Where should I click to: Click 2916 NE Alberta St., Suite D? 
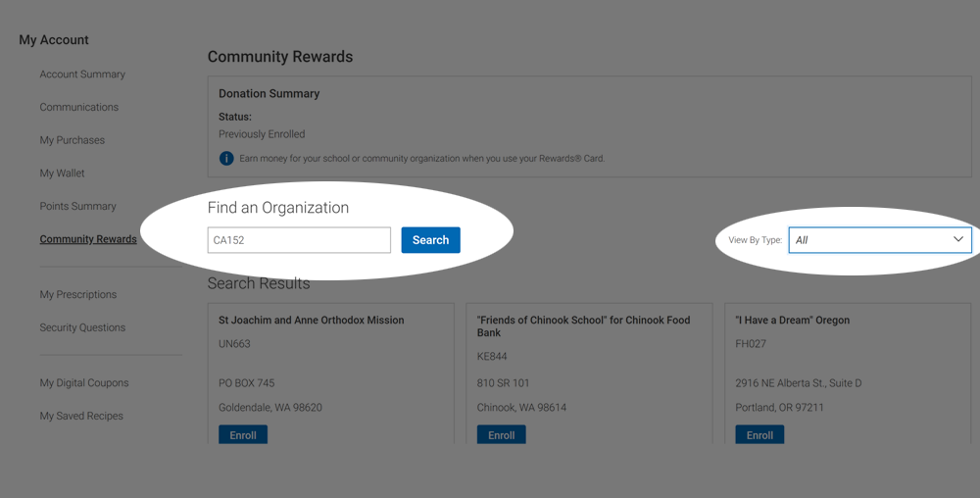click(x=798, y=383)
